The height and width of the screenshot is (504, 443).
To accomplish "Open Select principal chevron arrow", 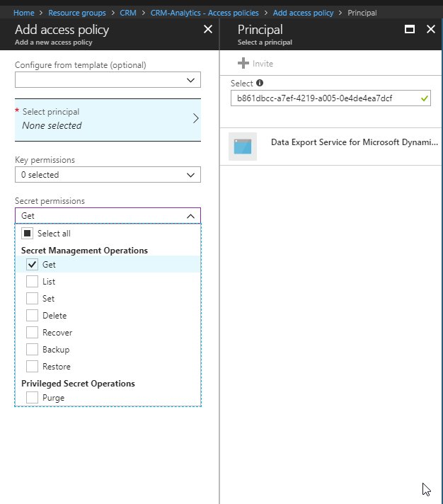I will point(195,119).
